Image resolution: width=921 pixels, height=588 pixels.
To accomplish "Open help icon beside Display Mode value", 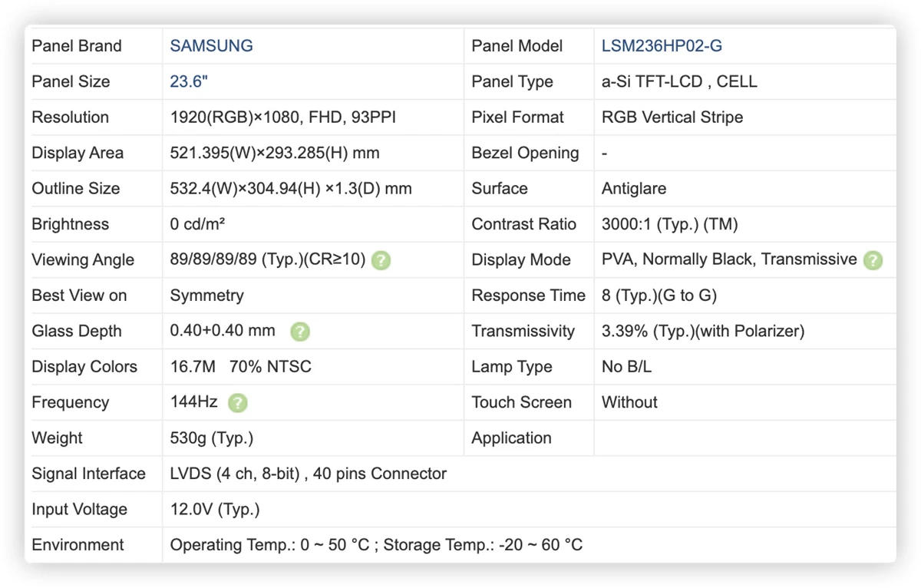I will click(x=873, y=260).
